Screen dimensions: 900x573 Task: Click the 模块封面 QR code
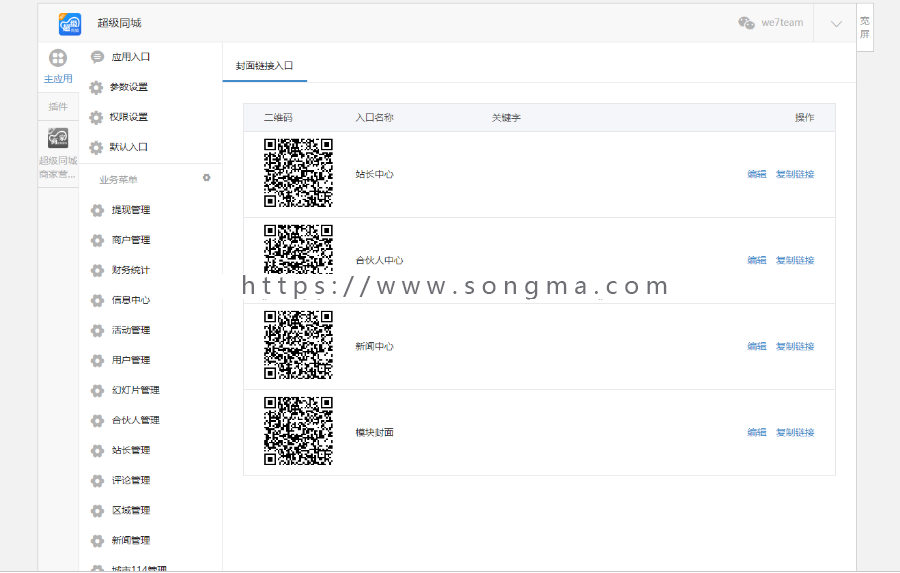(x=298, y=431)
